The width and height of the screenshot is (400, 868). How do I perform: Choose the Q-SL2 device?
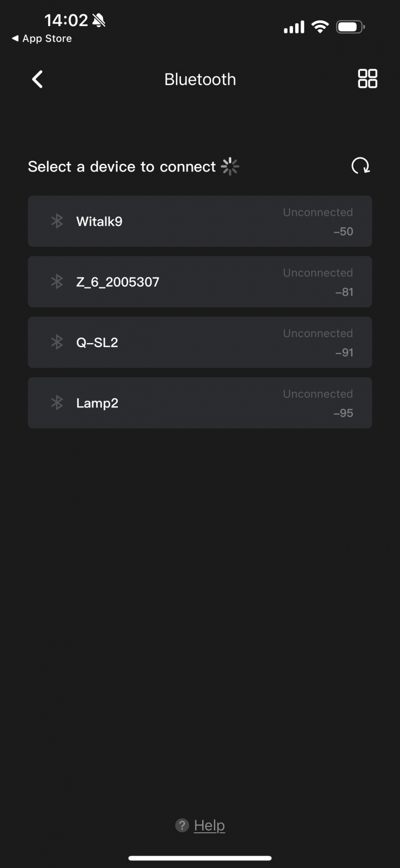tap(97, 343)
